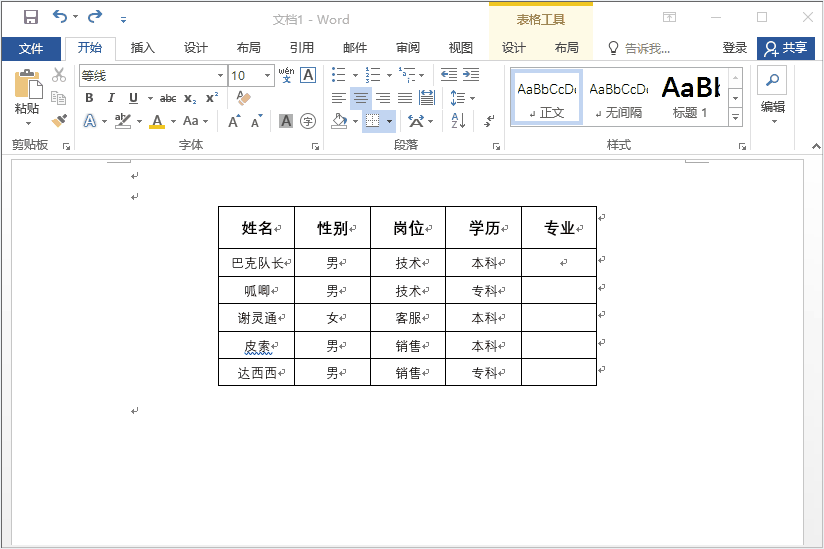This screenshot has width=824, height=549.
Task: Justify paragraph text
Action: pos(405,98)
